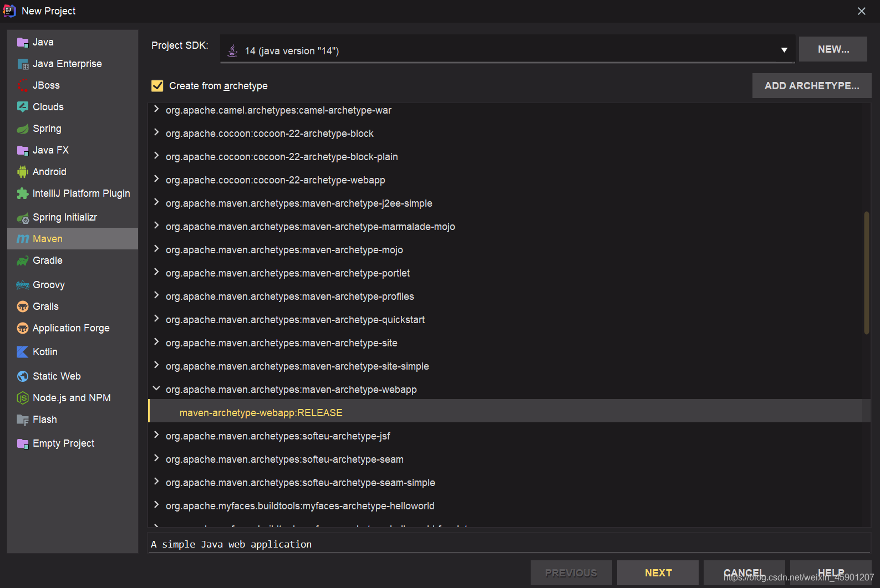Click the CANCEL button
The image size is (880, 588).
click(744, 573)
